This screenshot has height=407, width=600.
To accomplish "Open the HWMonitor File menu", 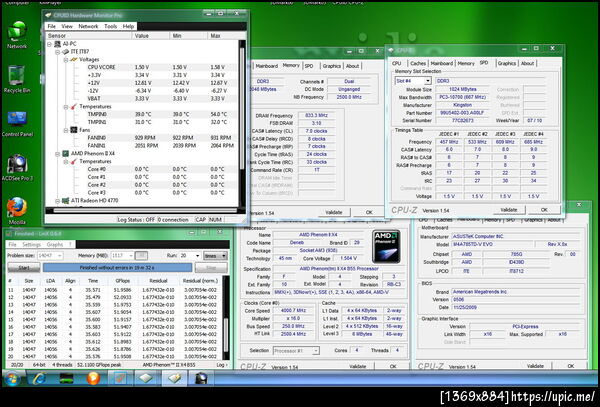I will click(51, 26).
